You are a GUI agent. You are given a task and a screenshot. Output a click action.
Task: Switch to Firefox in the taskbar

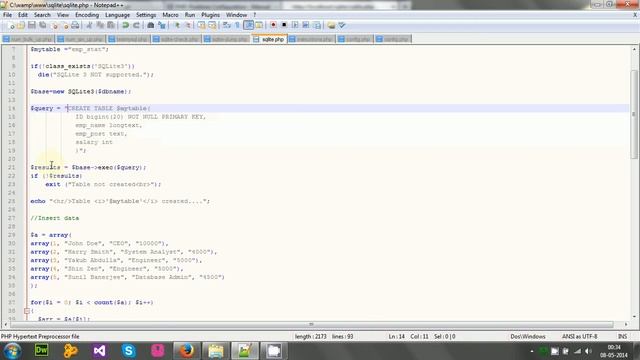(x=187, y=351)
